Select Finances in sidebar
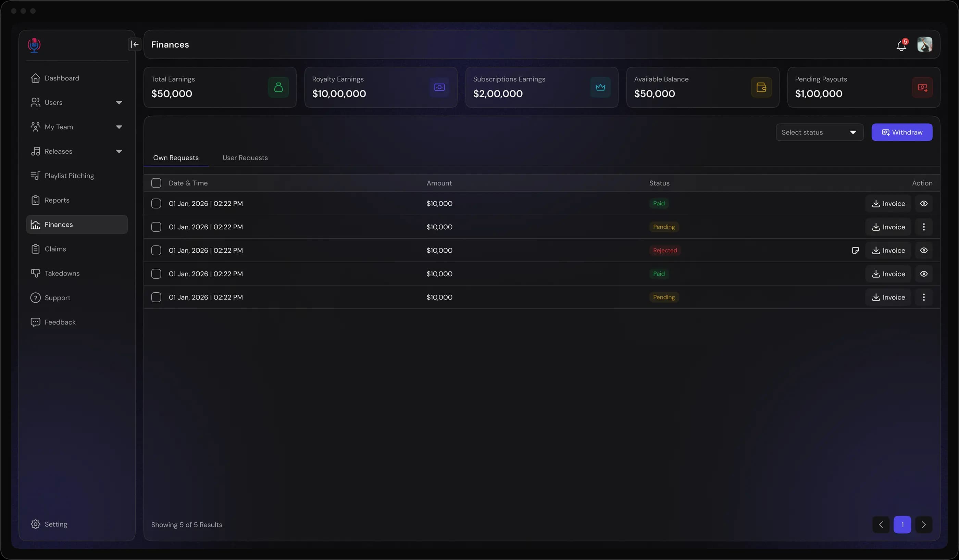Image resolution: width=959 pixels, height=560 pixels. coord(77,225)
